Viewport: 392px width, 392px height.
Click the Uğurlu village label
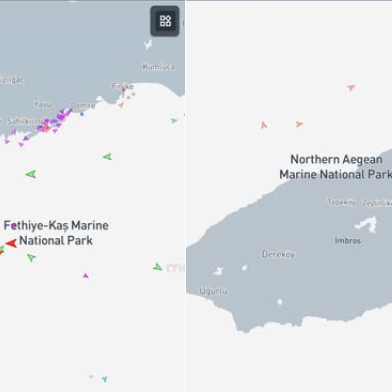[213, 291]
